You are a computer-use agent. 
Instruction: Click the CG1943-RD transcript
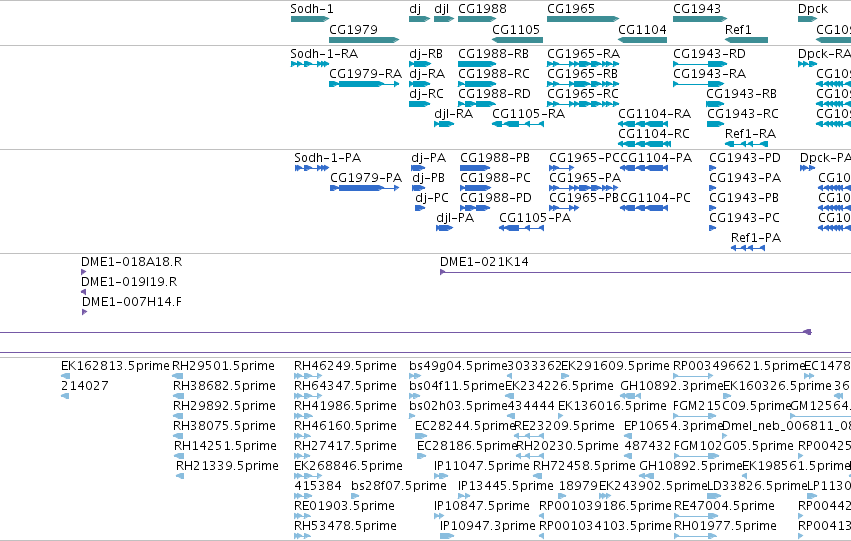pos(700,64)
